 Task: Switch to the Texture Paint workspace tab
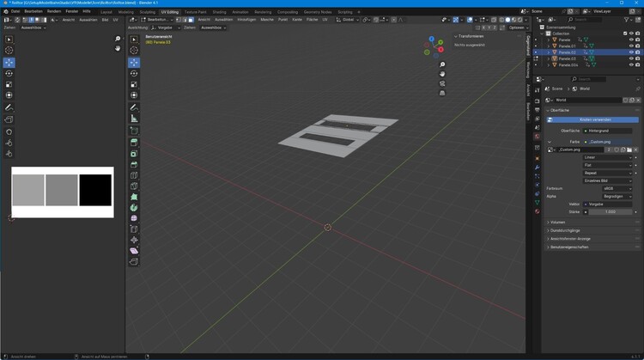(195, 12)
